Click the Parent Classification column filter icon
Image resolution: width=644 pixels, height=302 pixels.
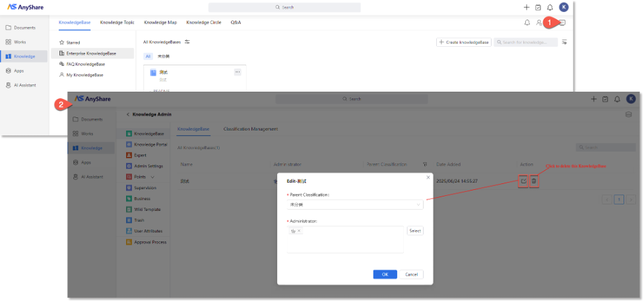[x=424, y=164]
